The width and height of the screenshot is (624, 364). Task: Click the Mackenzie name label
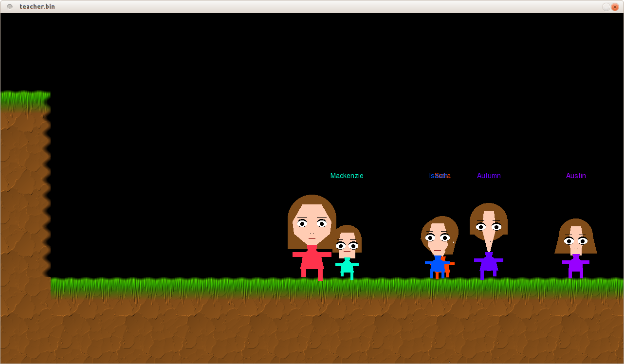[x=347, y=176]
